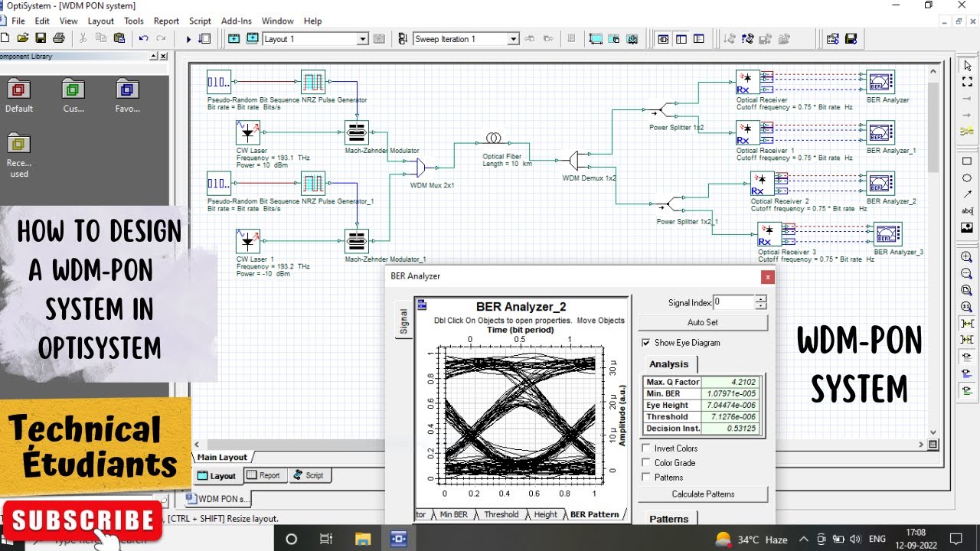Image resolution: width=980 pixels, height=551 pixels.
Task: Select the Ellipse drawing tool
Action: (x=967, y=178)
